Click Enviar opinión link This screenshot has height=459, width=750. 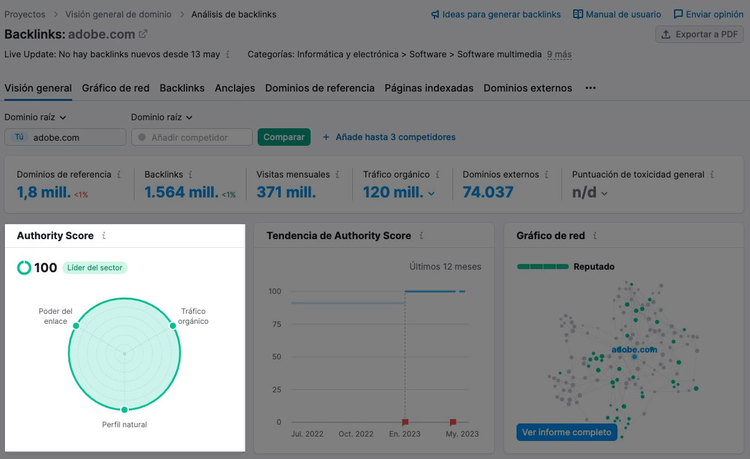tap(715, 14)
